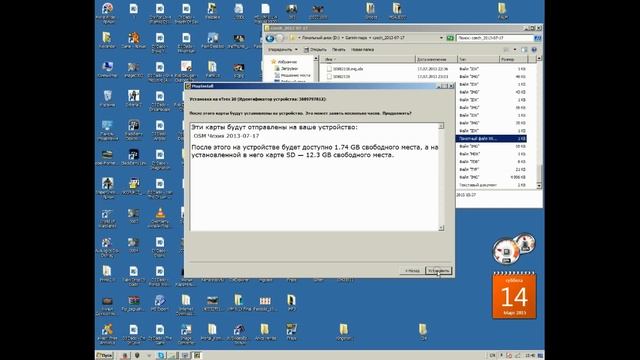
Task: Toggle the preview pane icon in Explorer
Action: (x=524, y=49)
